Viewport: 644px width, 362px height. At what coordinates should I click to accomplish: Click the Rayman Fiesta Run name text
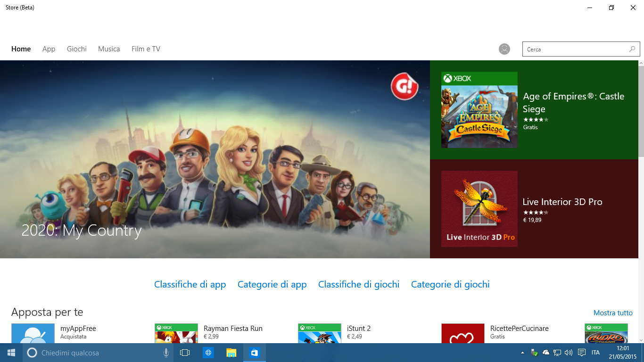pyautogui.click(x=233, y=329)
